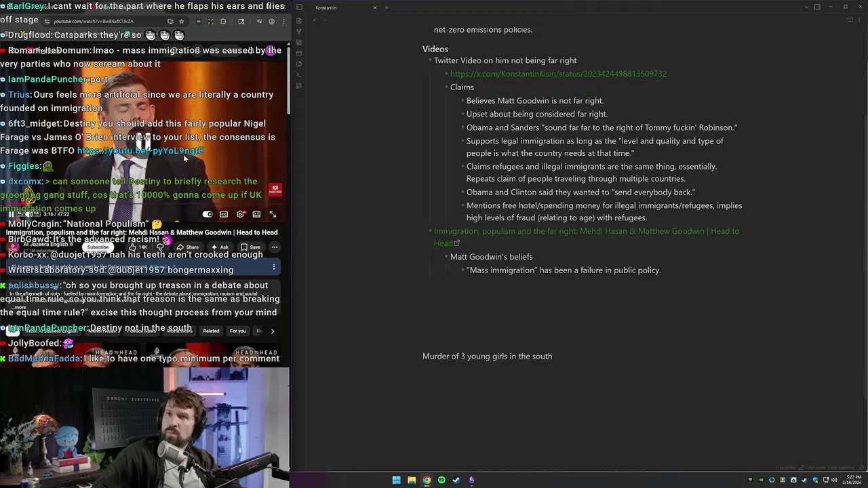Open Obsidian quick switcher file icon
Image resolution: width=868 pixels, height=488 pixels.
pyautogui.click(x=299, y=20)
